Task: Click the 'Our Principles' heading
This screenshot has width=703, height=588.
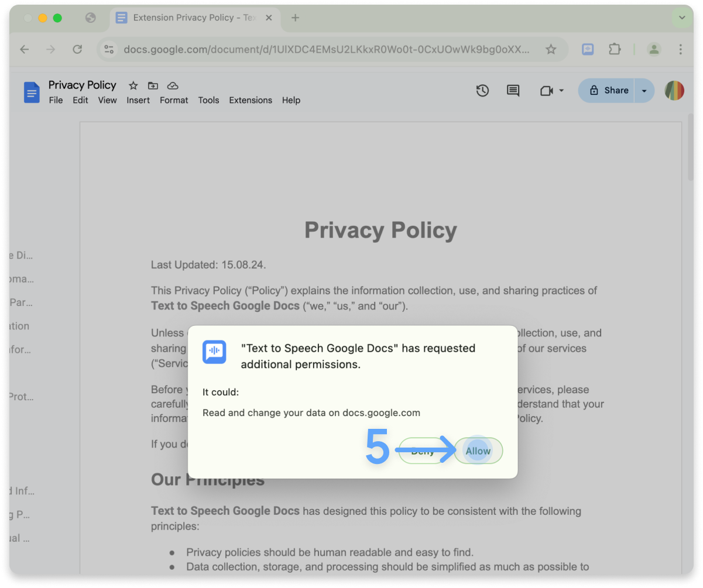Action: (208, 480)
